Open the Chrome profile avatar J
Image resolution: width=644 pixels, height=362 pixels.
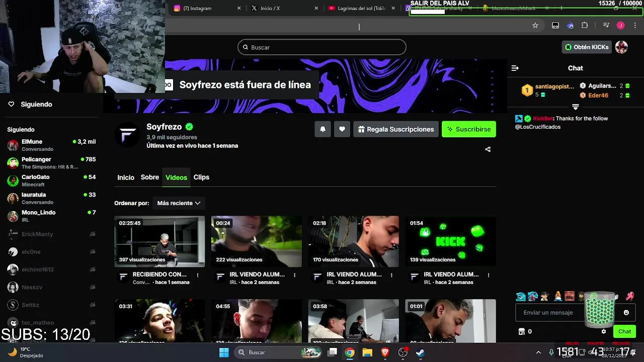pos(621,26)
